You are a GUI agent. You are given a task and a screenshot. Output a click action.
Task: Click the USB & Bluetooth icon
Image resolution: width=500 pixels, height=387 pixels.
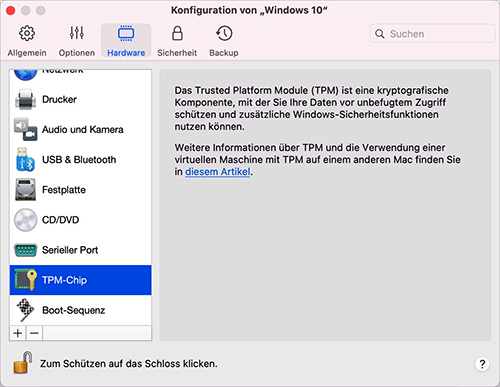coord(26,160)
